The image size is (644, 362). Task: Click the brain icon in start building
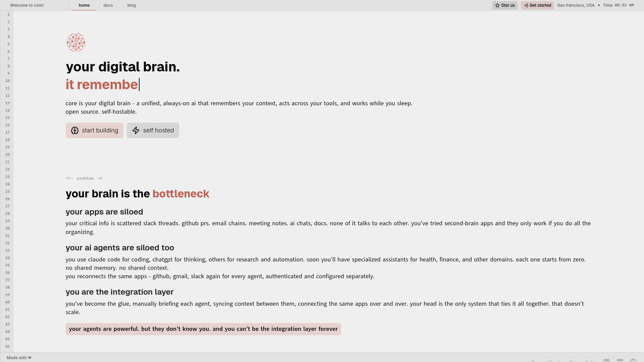(75, 130)
